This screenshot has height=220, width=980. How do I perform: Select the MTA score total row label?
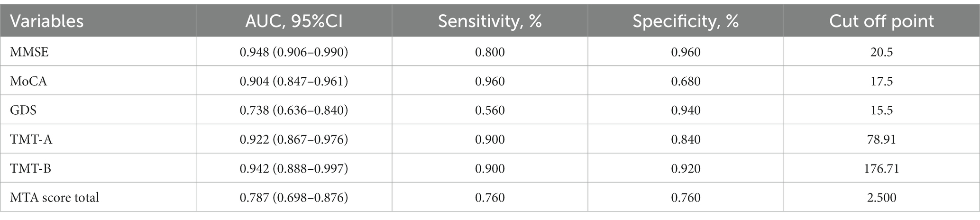55,197
